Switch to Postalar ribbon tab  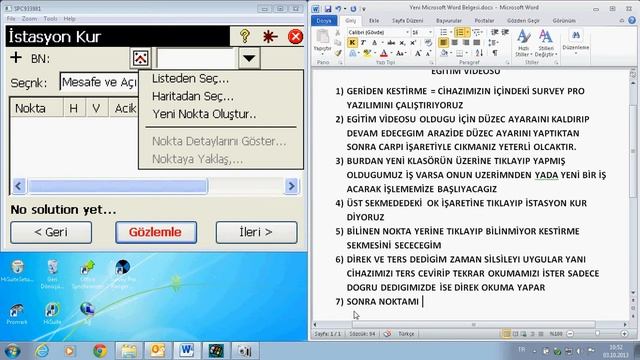coord(484,20)
